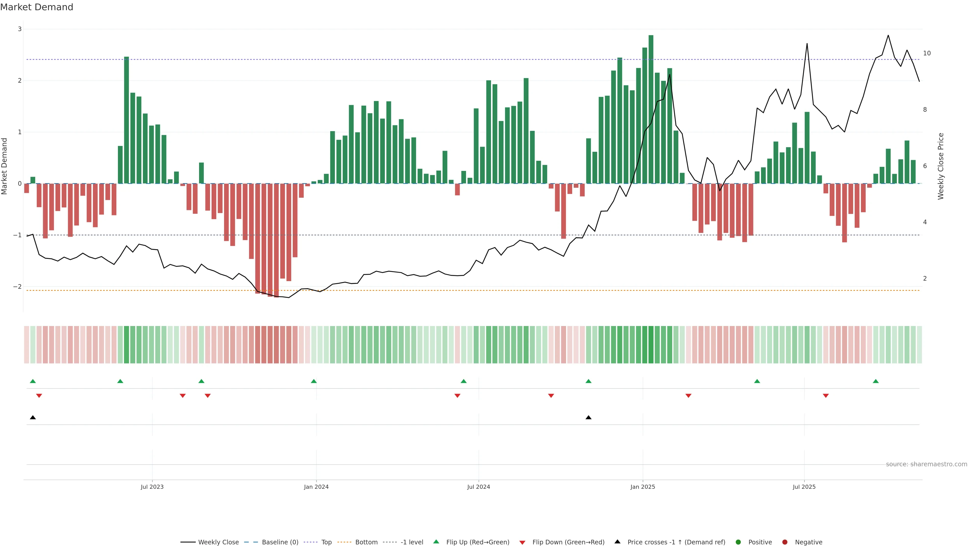Click the Jul 2024 axis label
Image resolution: width=980 pixels, height=551 pixels.
[x=479, y=487]
